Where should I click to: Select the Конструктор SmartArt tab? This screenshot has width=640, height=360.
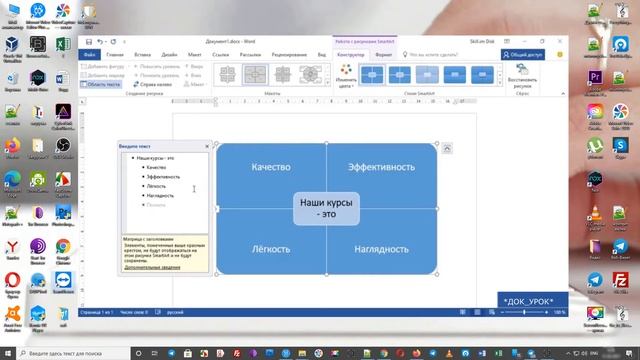[351, 54]
